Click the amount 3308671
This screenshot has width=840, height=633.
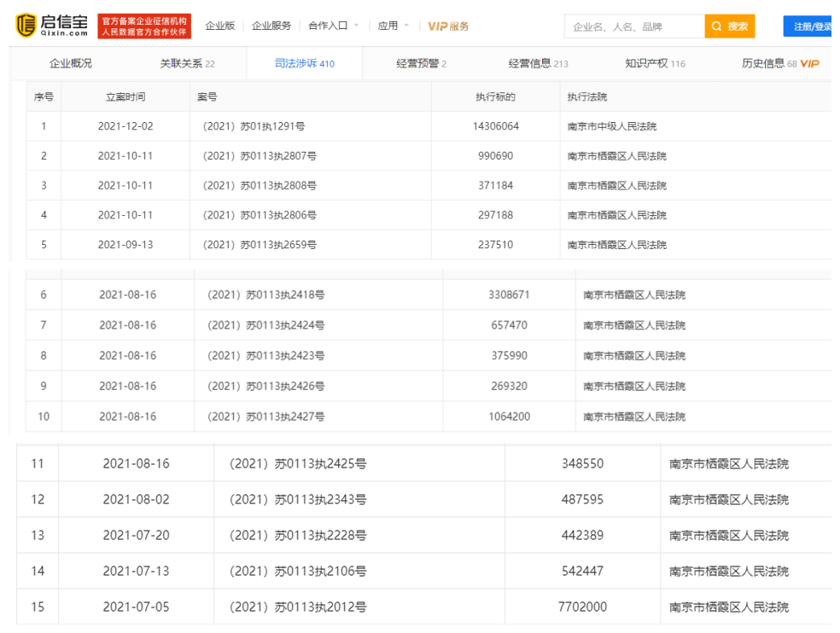[509, 294]
